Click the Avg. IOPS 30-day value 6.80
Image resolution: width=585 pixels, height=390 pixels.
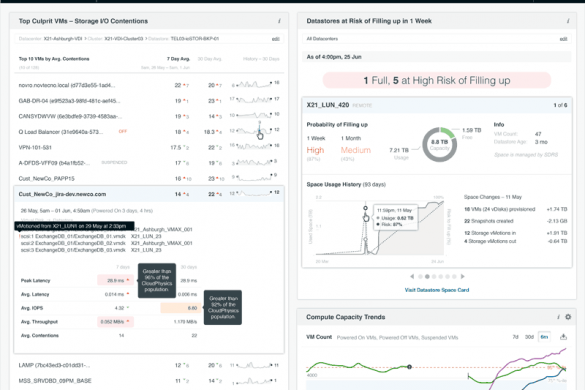tap(181, 308)
